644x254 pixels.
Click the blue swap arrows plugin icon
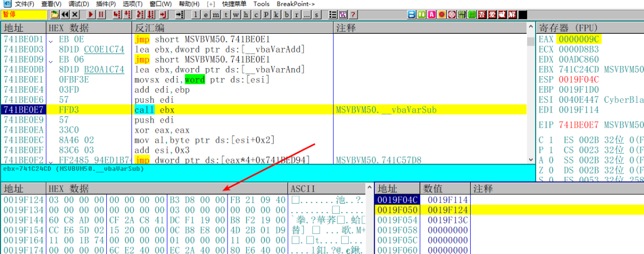(412, 14)
